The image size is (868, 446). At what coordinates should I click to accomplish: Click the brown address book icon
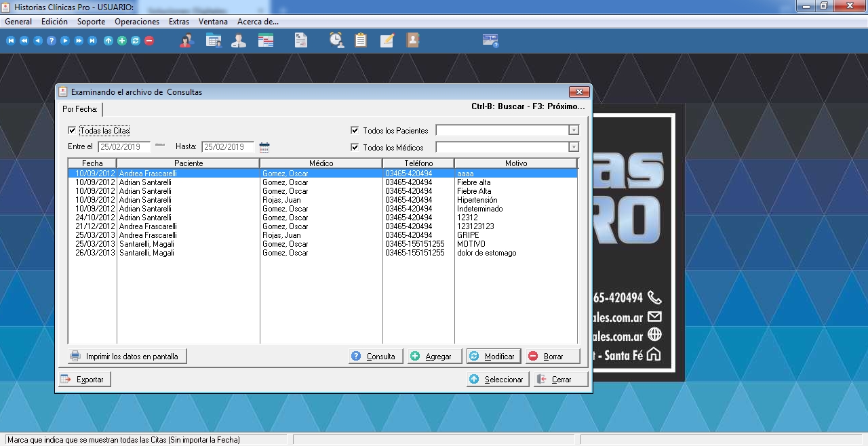pos(412,41)
